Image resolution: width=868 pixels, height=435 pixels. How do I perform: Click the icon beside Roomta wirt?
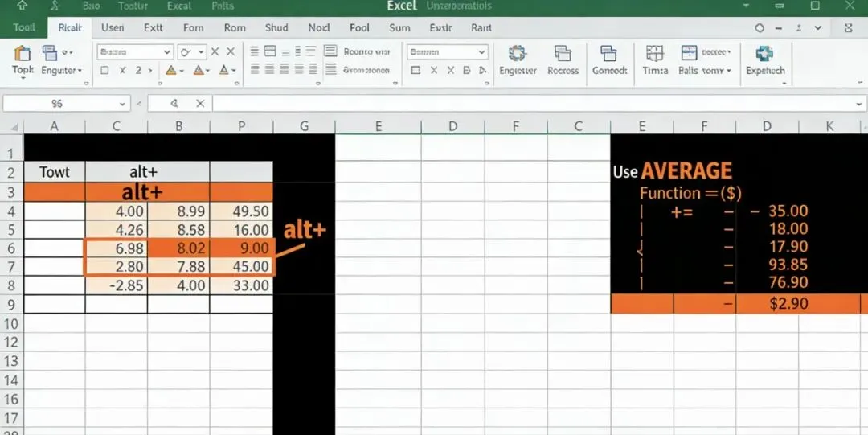tap(330, 51)
